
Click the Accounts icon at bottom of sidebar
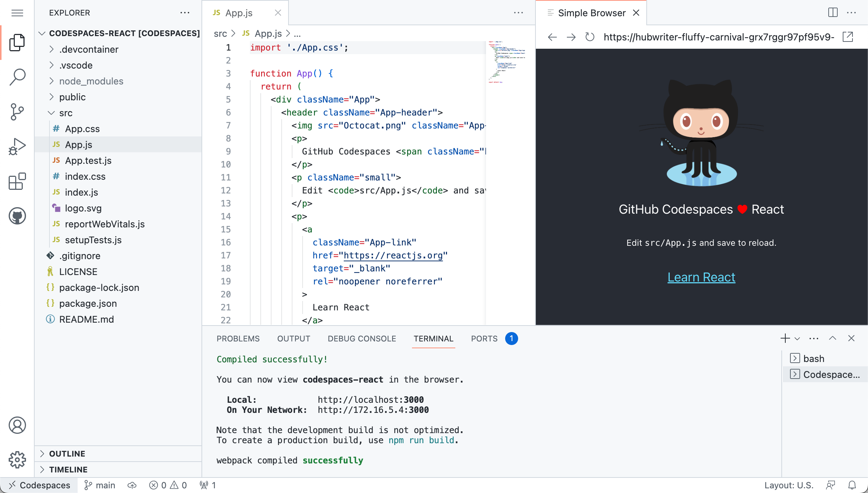pos(18,426)
